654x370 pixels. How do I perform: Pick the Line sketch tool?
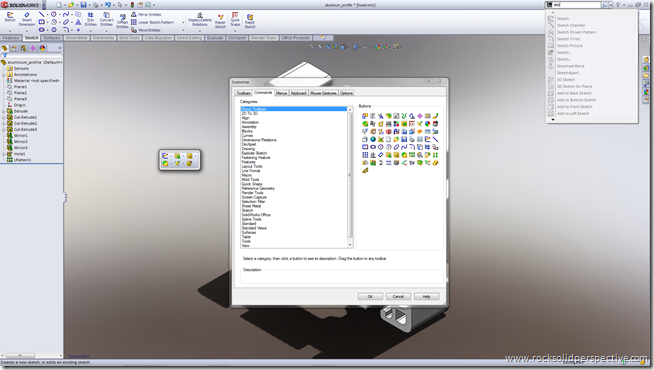(41, 14)
